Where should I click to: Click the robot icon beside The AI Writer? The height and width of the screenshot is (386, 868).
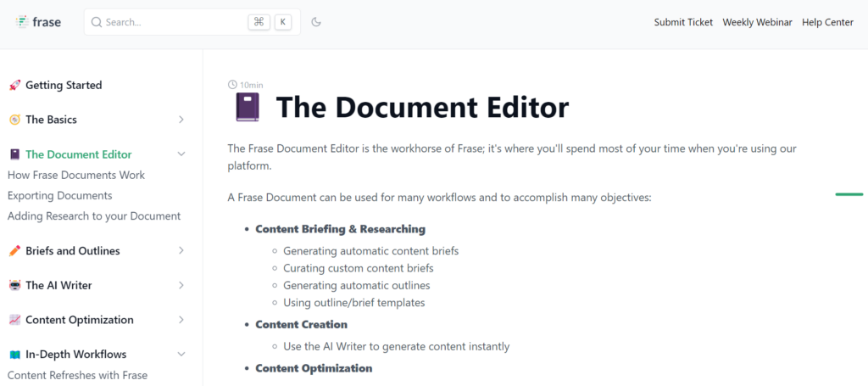[15, 285]
